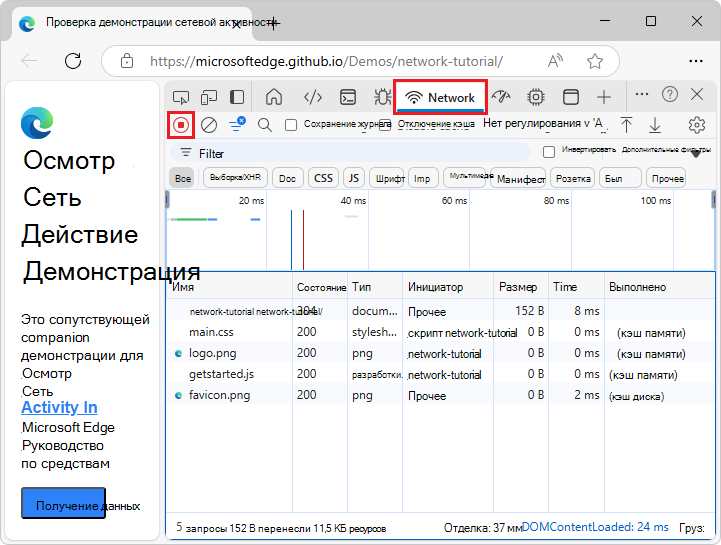Open the Sources bug icon
Image resolution: width=721 pixels, height=545 pixels.
point(382,97)
